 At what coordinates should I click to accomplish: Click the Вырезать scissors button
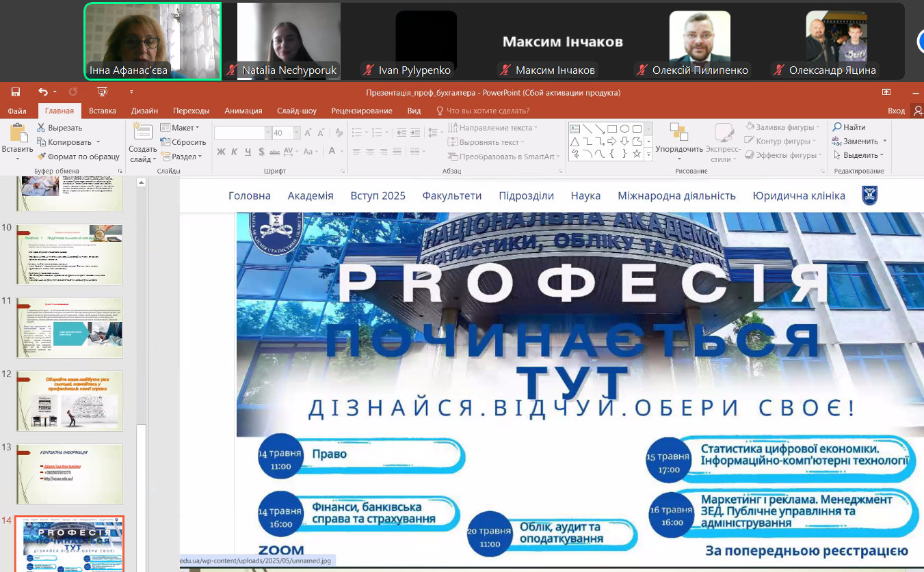pyautogui.click(x=60, y=128)
